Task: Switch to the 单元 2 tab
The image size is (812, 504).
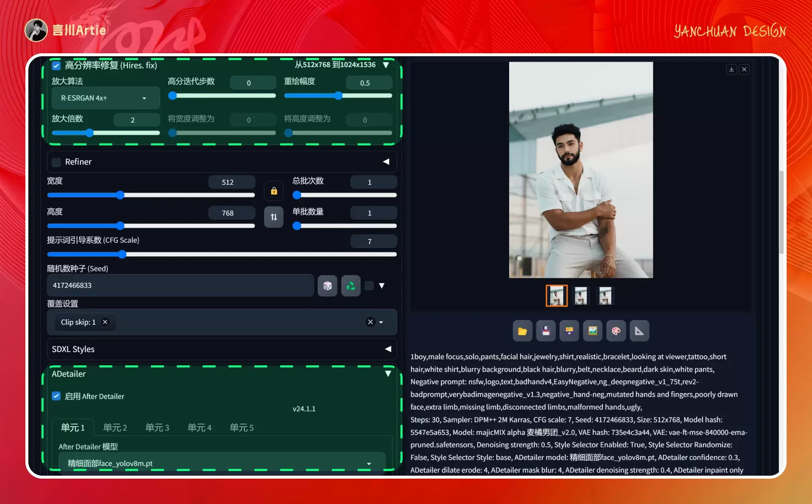Action: coord(115,428)
